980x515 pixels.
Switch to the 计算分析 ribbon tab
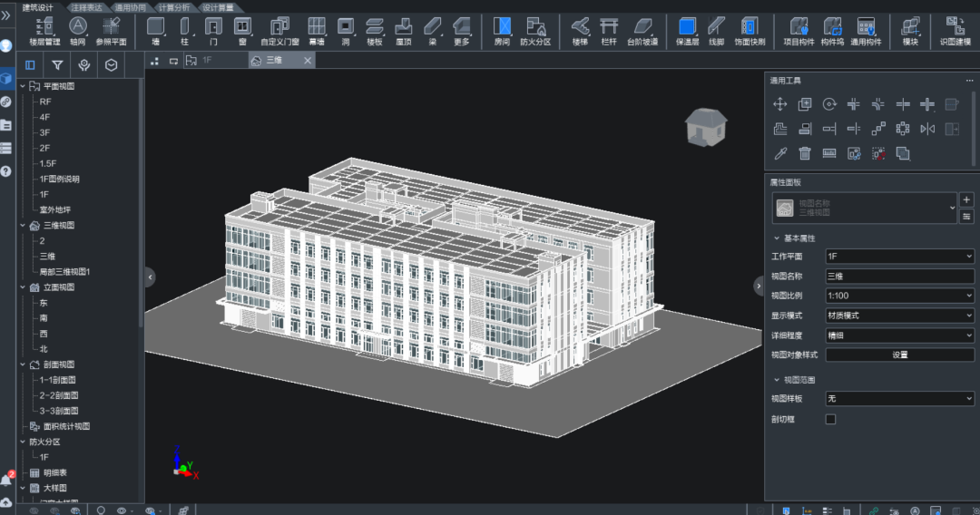(173, 7)
